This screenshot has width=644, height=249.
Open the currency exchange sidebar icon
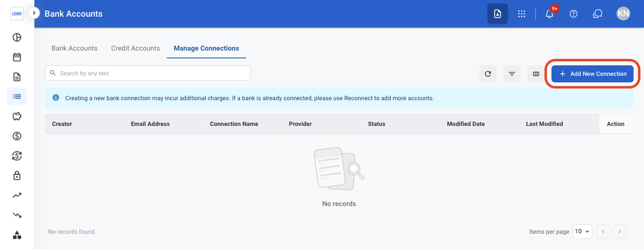click(17, 156)
